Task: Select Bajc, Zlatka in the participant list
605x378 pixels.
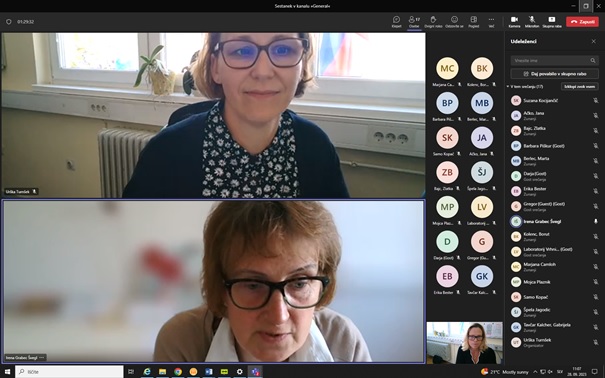Action: pyautogui.click(x=554, y=131)
